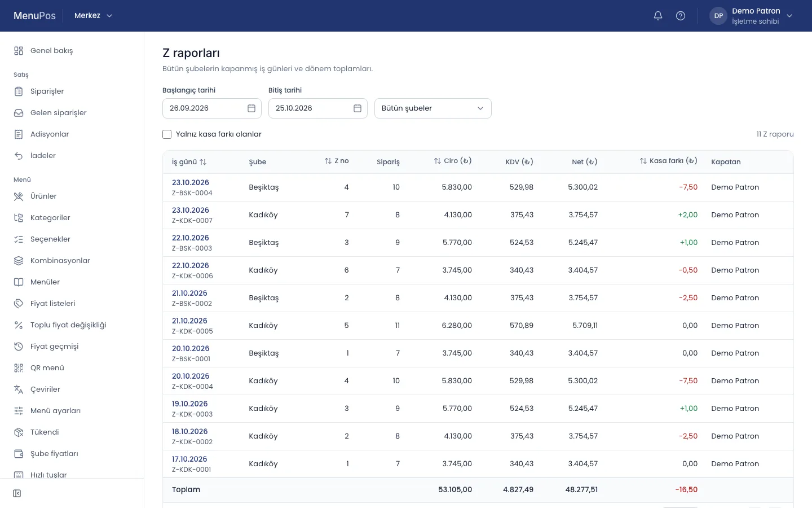This screenshot has height=508, width=812.
Task: Expand the Merkez branch switcher
Action: [x=94, y=16]
